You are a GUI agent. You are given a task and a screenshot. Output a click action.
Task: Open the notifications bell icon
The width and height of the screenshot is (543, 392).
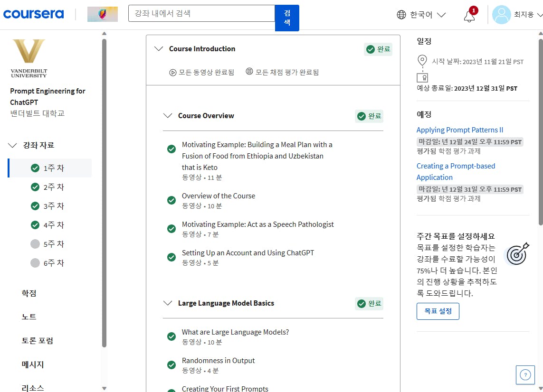[x=469, y=16]
